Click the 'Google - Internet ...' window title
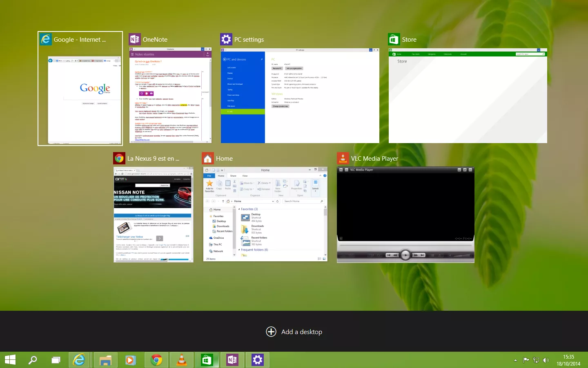The height and width of the screenshot is (368, 588). tap(80, 40)
